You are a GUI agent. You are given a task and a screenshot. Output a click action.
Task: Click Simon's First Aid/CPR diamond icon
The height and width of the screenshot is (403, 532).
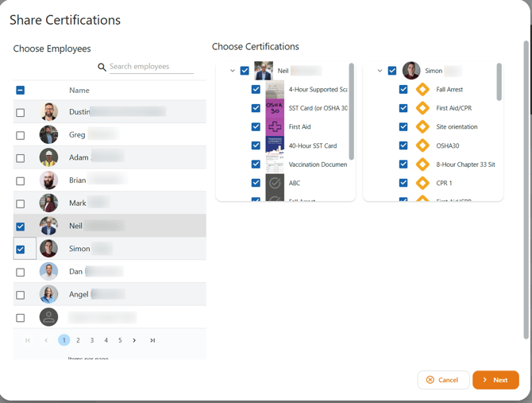pyautogui.click(x=422, y=108)
